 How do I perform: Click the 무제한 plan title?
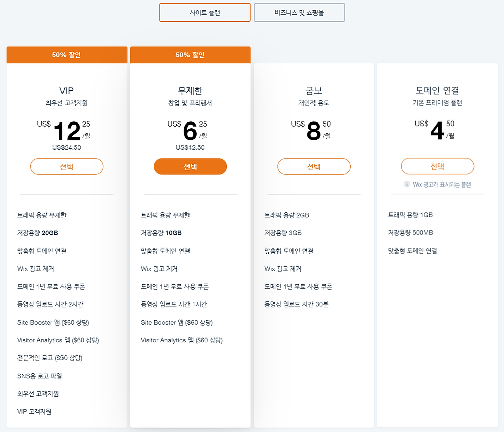pos(191,91)
